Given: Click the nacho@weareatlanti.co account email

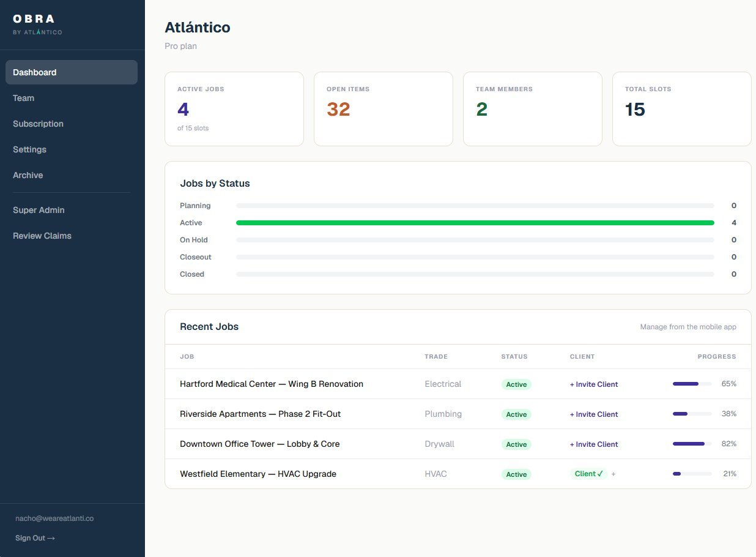Looking at the screenshot, I should click(x=54, y=518).
